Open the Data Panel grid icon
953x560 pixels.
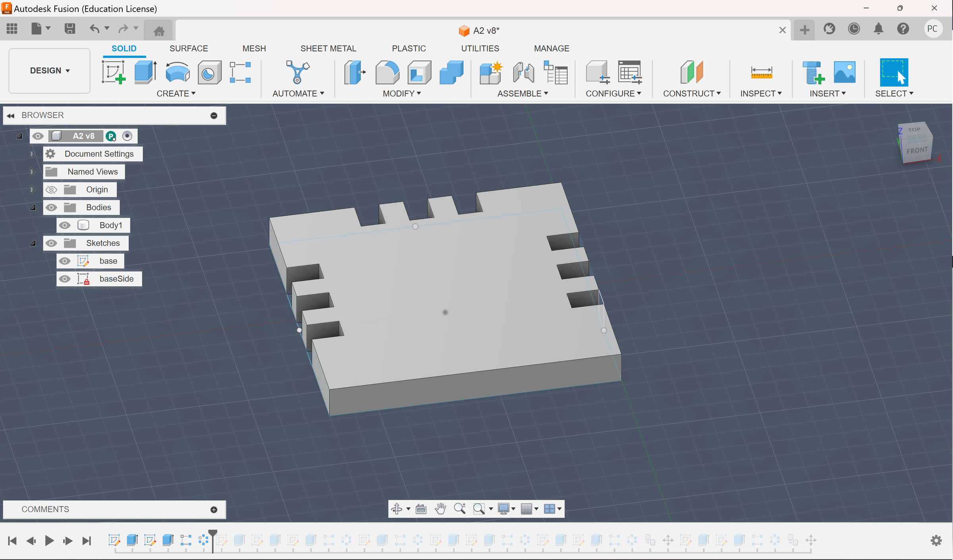coord(12,29)
